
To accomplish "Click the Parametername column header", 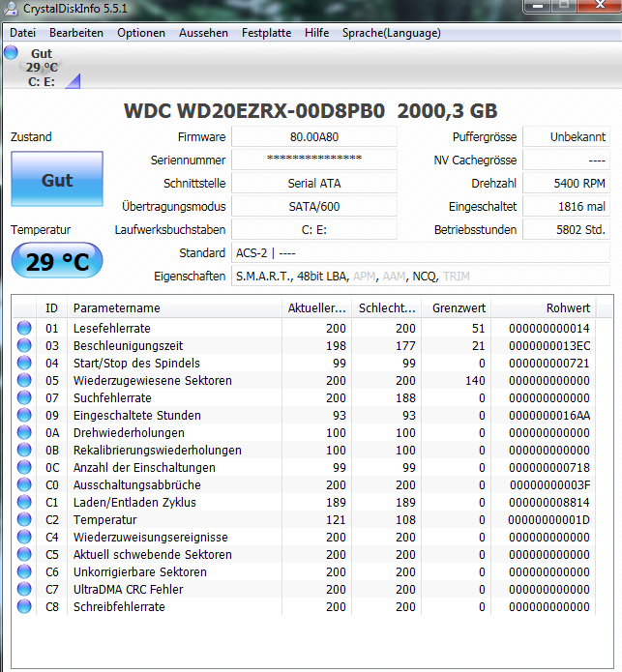I will 174,307.
